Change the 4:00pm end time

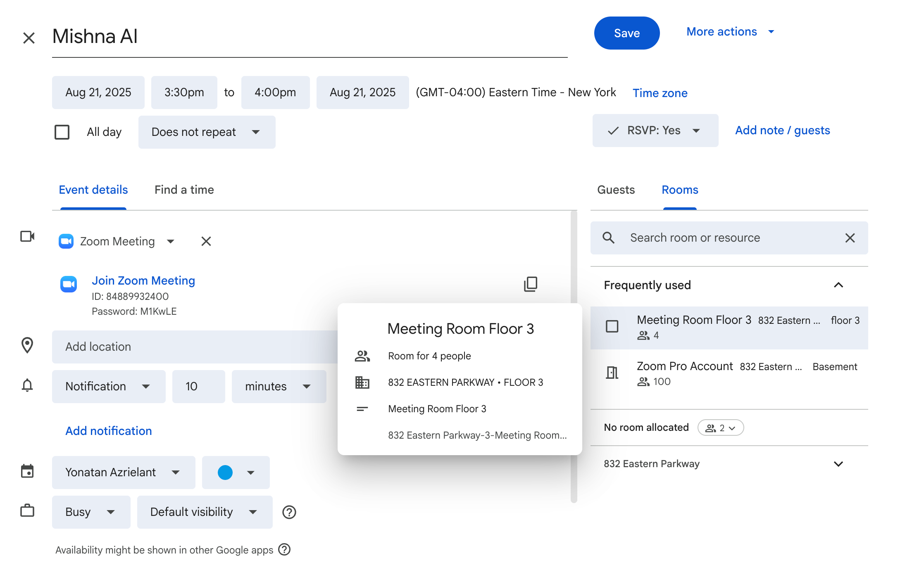(x=276, y=93)
